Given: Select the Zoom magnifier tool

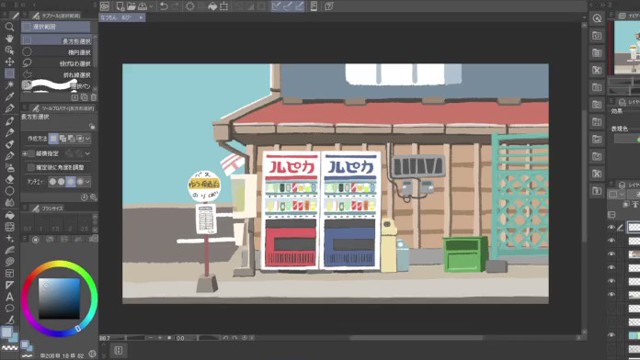Looking at the screenshot, I should point(9,27).
